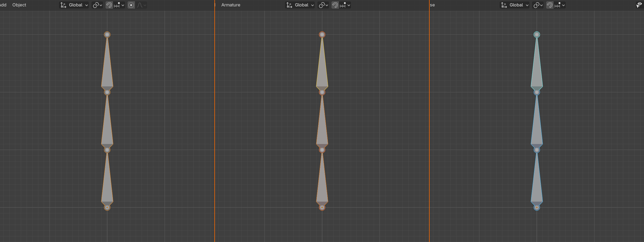The width and height of the screenshot is (644, 242).
Task: Open Global orientation dropdown in rightmost pose viewport
Action: coord(515,5)
